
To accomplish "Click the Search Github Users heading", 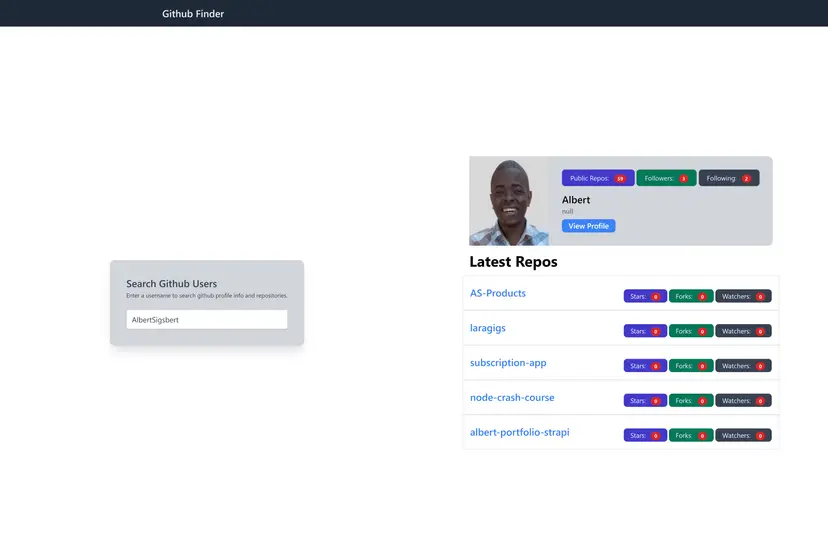I will 171,284.
